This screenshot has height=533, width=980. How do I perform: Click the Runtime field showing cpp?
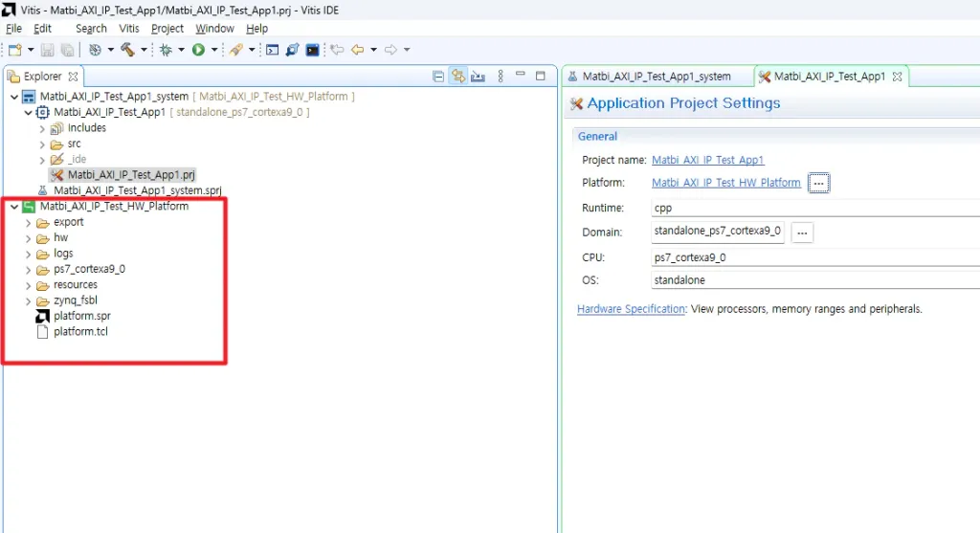coord(815,208)
